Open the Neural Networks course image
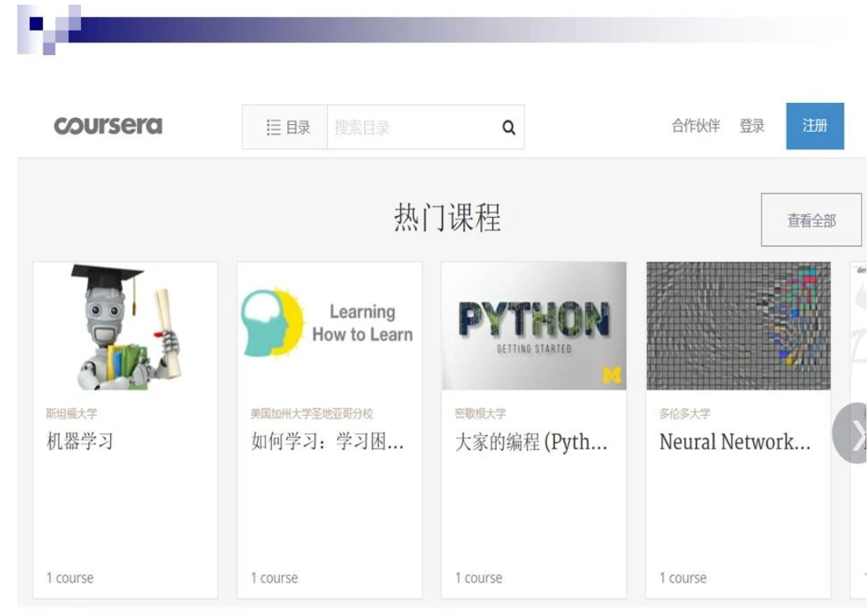Image resolution: width=868 pixels, height=616 pixels. pyautogui.click(x=738, y=326)
